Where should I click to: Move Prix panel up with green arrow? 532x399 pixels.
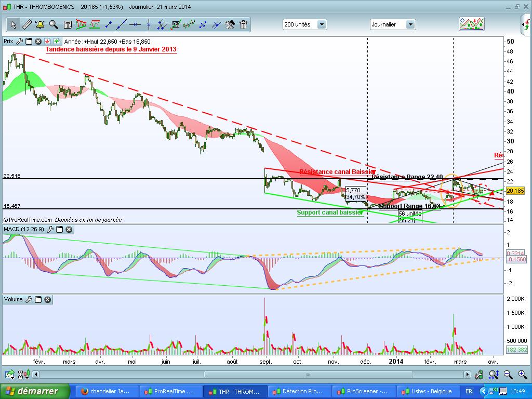click(56, 42)
